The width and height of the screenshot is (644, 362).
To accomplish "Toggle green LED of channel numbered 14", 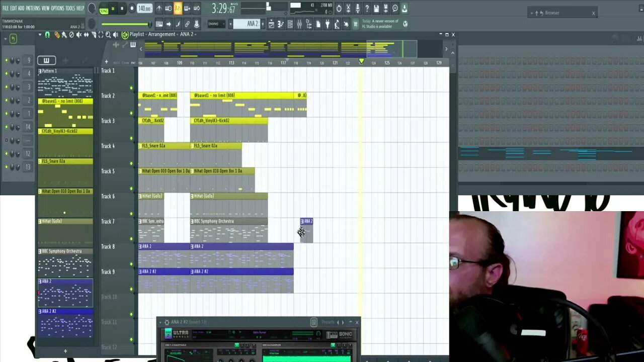I will point(7,127).
